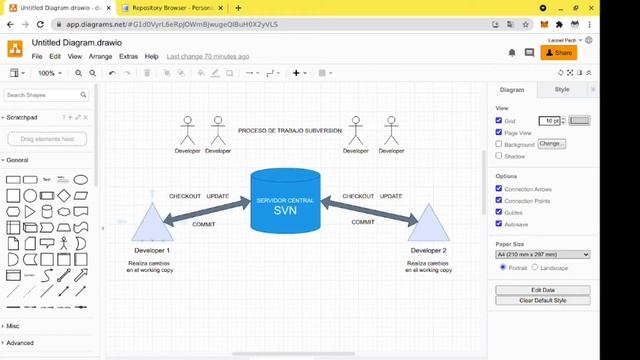The image size is (640, 360).
Task: Open the A4 paper size dropdown
Action: [x=543, y=254]
